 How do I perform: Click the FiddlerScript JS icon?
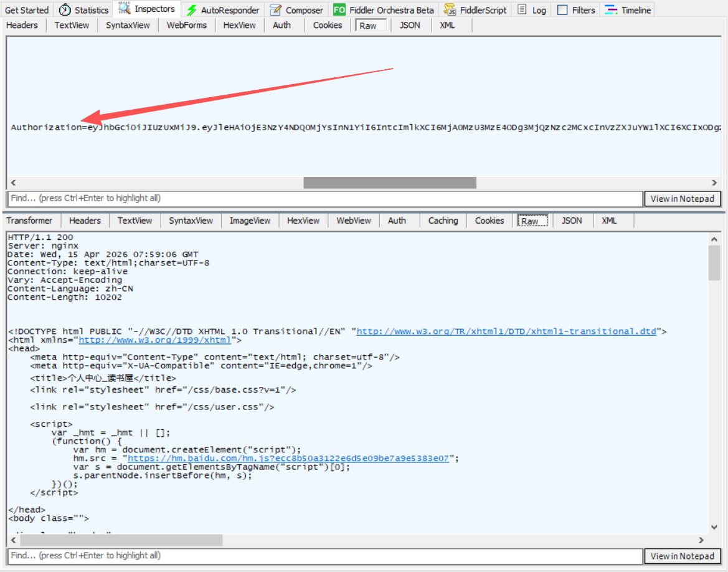[450, 10]
